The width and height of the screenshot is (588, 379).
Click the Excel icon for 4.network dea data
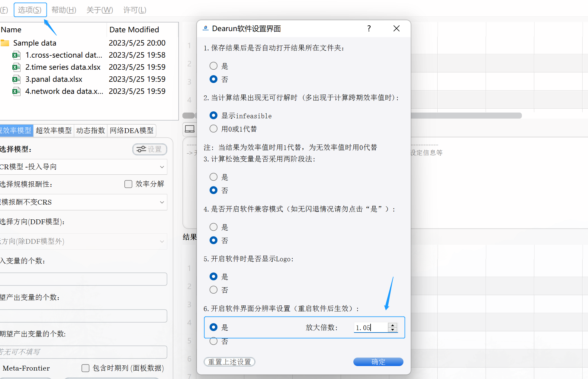16,91
